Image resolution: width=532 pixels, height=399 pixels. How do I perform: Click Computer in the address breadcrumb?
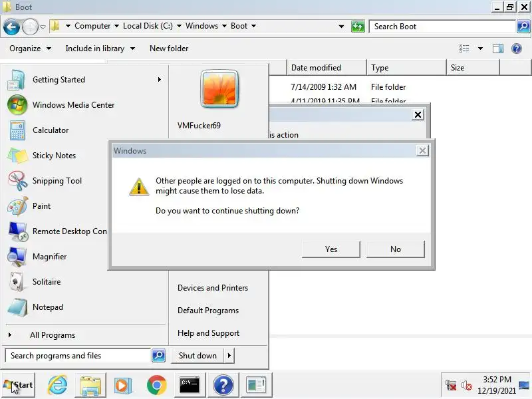tap(92, 26)
